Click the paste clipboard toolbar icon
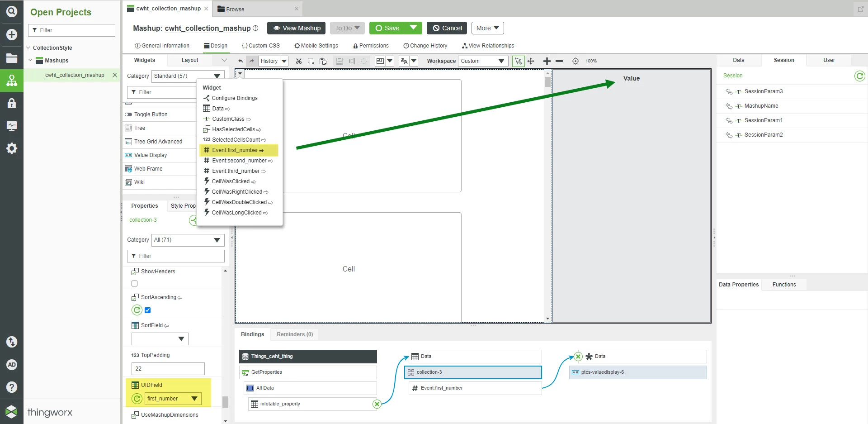 point(323,61)
